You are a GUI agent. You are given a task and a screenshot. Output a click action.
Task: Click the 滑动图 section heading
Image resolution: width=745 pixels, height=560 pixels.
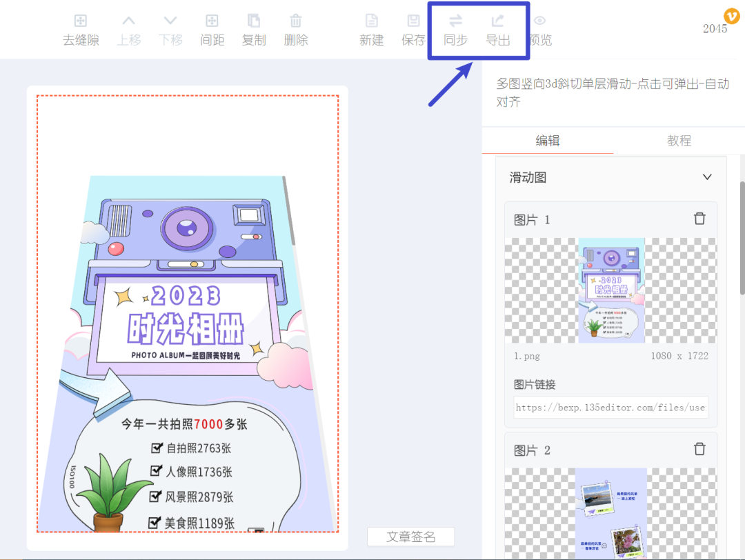[x=528, y=178]
